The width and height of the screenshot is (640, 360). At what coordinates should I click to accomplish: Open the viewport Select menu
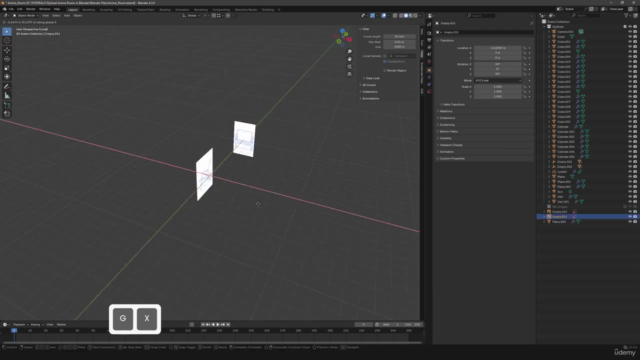pyautogui.click(x=56, y=16)
